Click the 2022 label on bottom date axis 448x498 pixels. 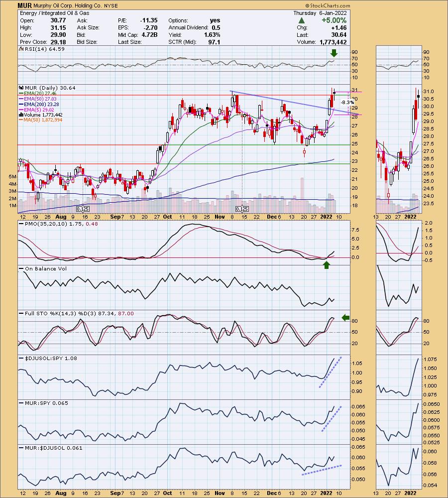click(x=326, y=493)
